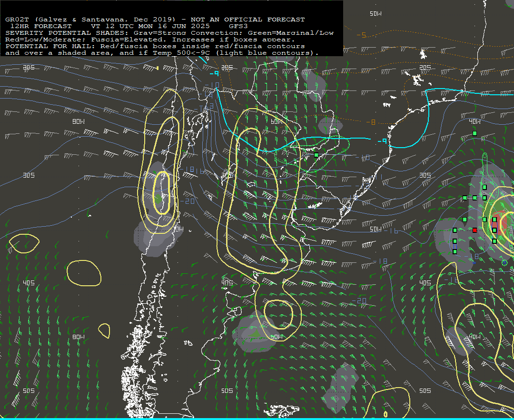Click the 'POTENTIAL FOR HAIL' legend line
This screenshot has height=420, width=514.
(x=155, y=46)
